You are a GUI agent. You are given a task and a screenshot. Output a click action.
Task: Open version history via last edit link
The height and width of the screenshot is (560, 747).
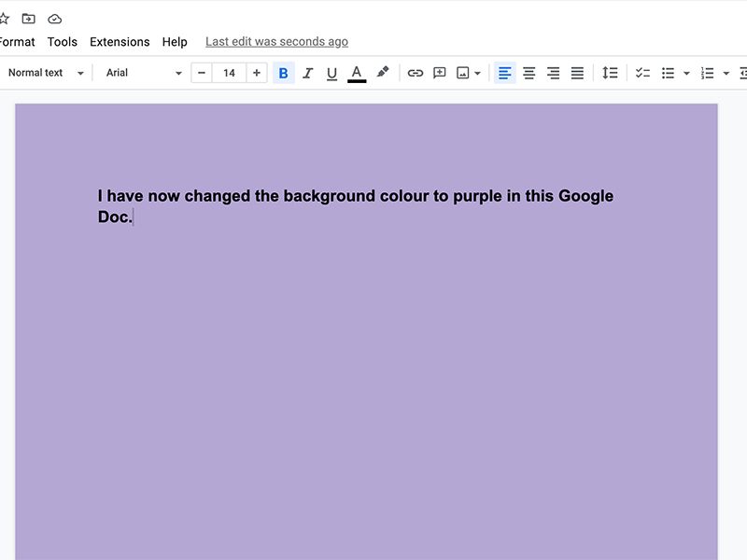[275, 42]
